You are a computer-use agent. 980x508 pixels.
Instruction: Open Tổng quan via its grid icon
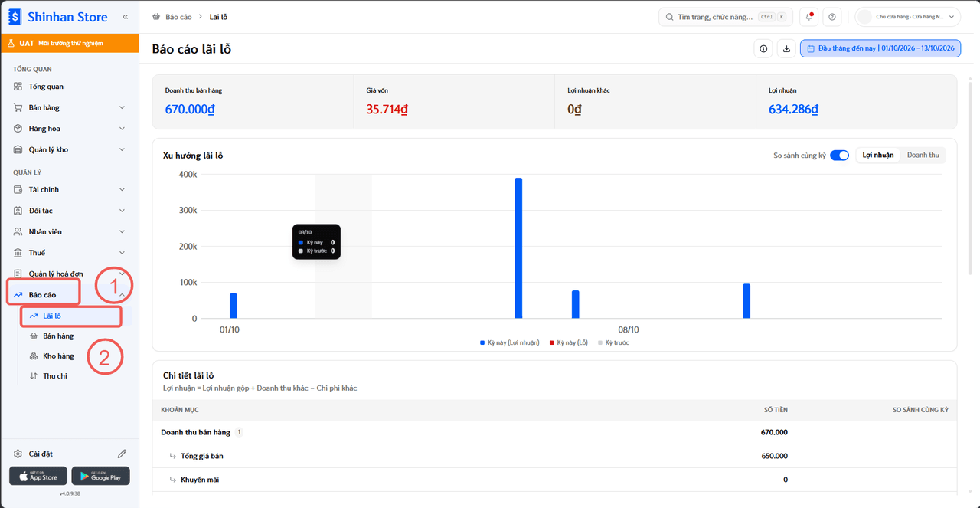18,87
